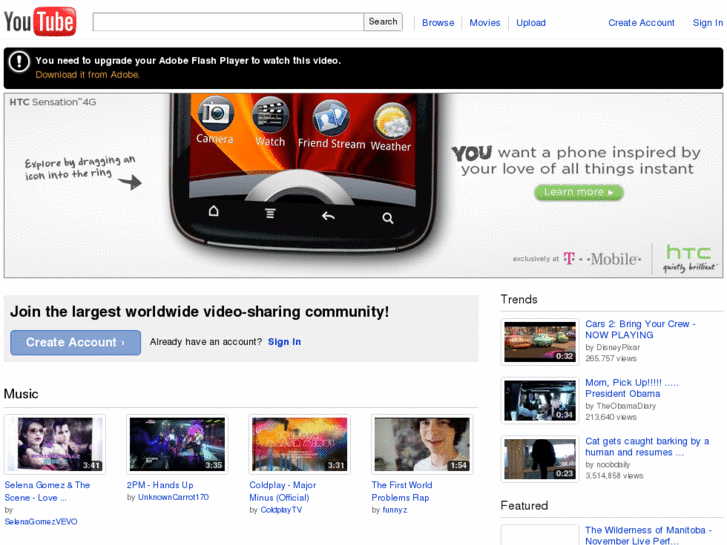Click the 265,757 views text
Image resolution: width=727 pixels, height=545 pixels.
pyautogui.click(x=611, y=359)
